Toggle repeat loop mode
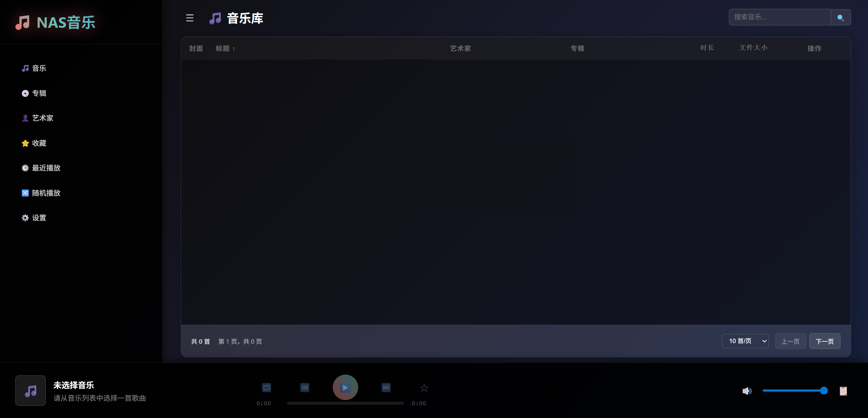Screen dimensions: 868x418 (266, 387)
